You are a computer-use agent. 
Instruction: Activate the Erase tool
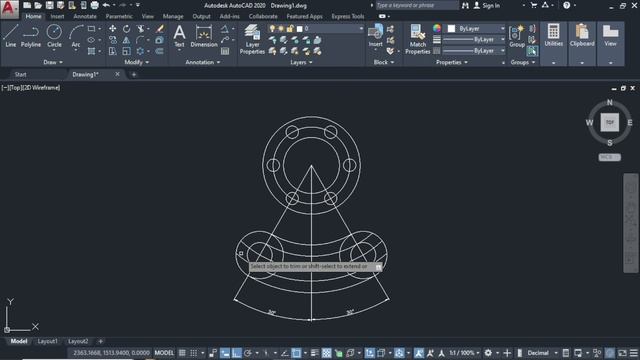point(160,29)
